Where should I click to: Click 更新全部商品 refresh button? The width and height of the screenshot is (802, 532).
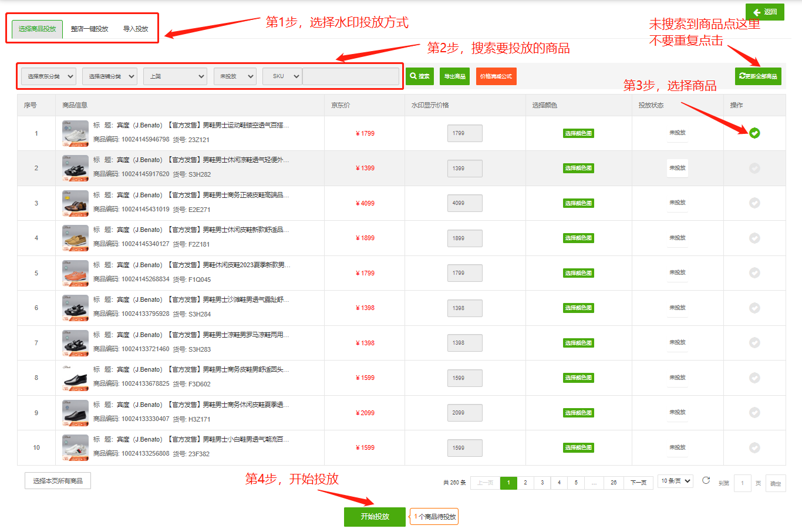(x=757, y=76)
